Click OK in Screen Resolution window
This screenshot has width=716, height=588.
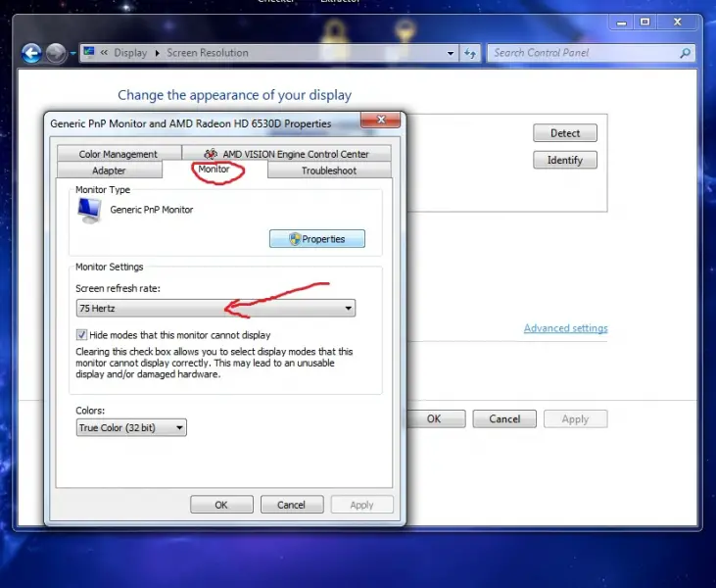434,419
